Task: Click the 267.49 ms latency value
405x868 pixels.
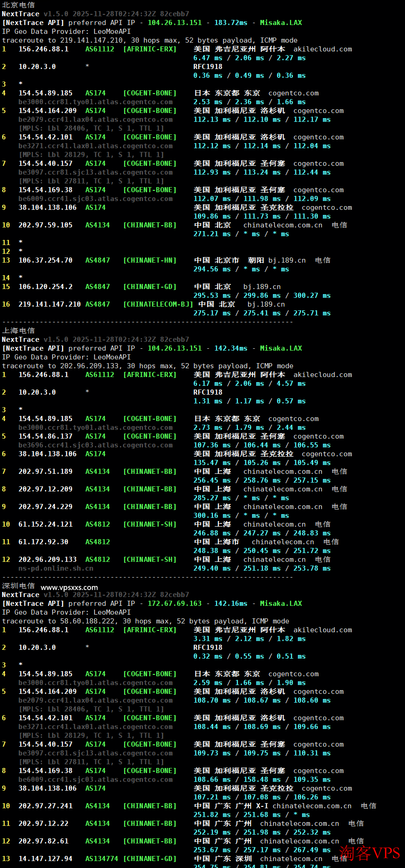Action: (312, 850)
